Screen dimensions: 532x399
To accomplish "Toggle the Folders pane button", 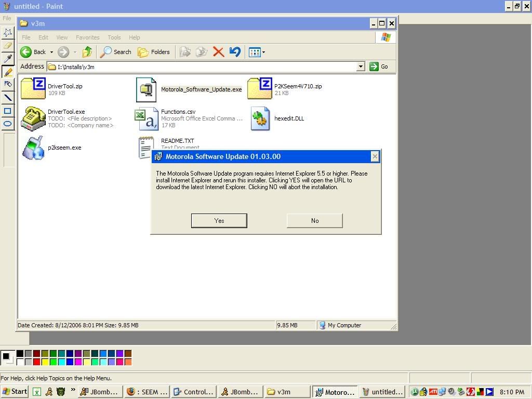I will point(154,52).
